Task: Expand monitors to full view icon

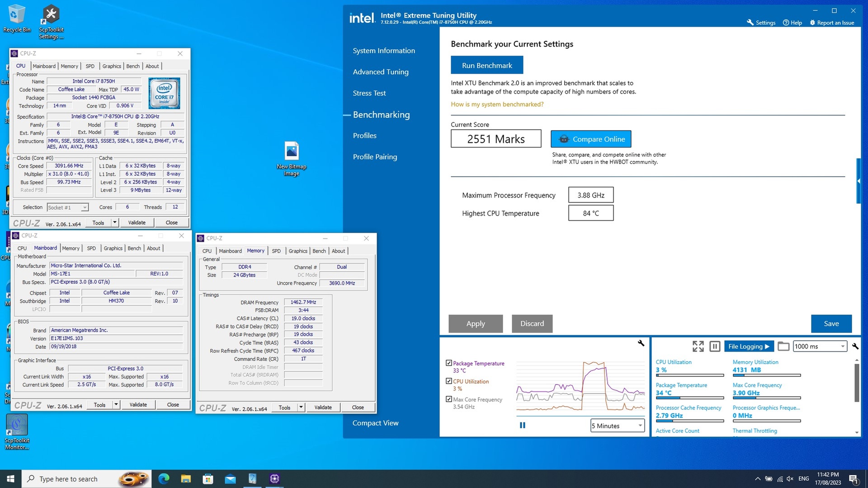Action: tap(698, 346)
